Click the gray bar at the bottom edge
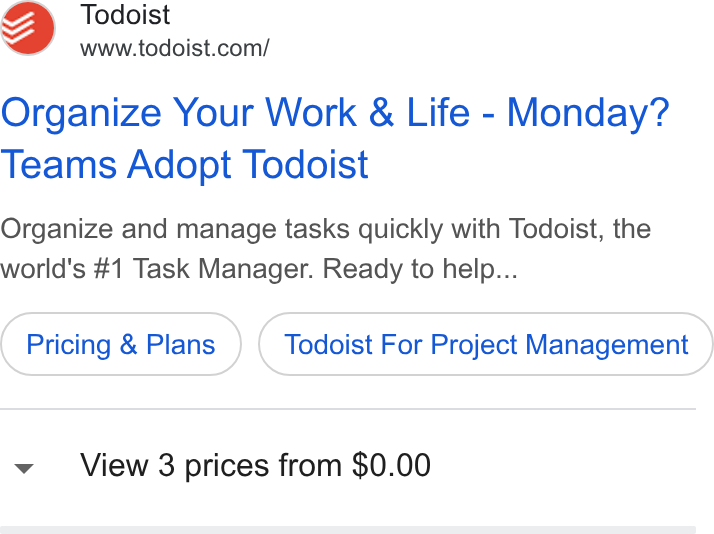The height and width of the screenshot is (534, 714). point(348,530)
